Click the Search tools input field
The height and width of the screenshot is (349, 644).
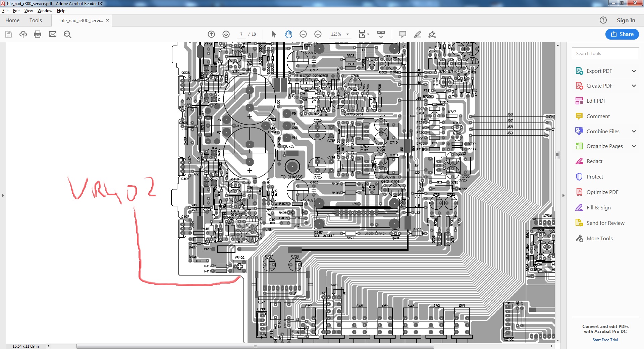605,53
